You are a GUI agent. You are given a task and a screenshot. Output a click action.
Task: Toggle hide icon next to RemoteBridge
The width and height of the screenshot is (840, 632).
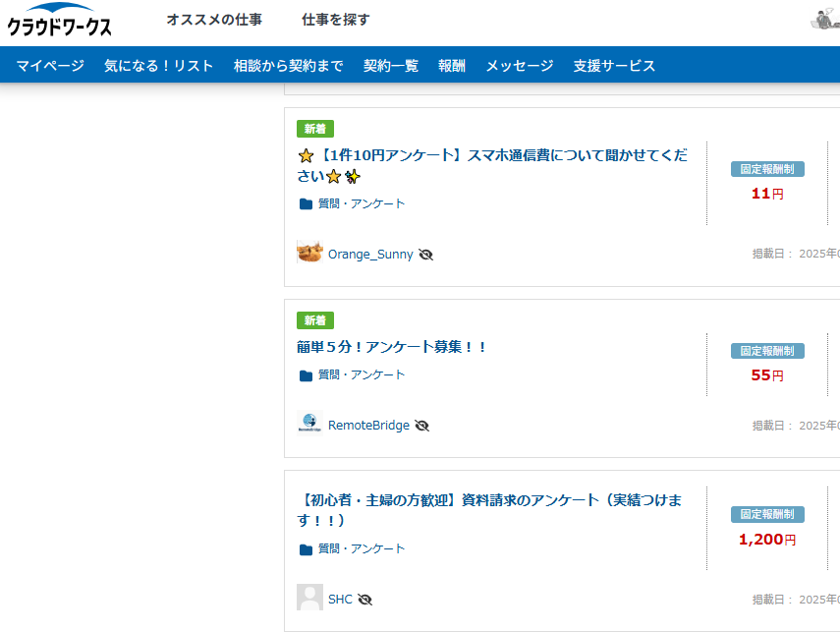pyautogui.click(x=422, y=426)
